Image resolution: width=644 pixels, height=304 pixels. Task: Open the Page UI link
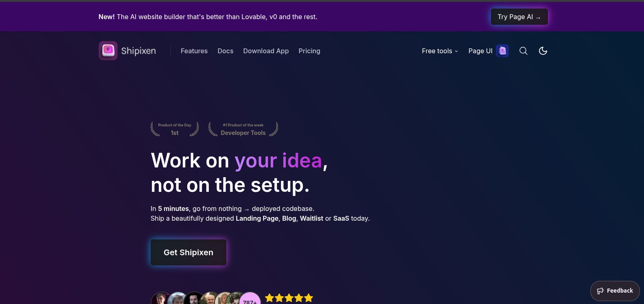488,51
